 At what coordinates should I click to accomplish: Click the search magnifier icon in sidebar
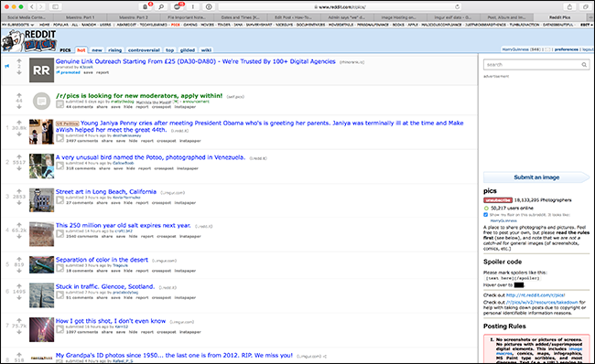coord(584,65)
